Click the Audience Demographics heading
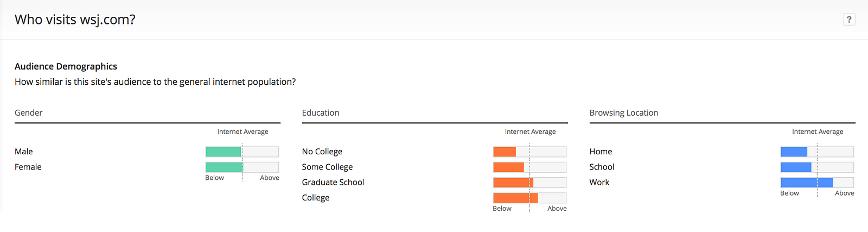 (x=66, y=66)
